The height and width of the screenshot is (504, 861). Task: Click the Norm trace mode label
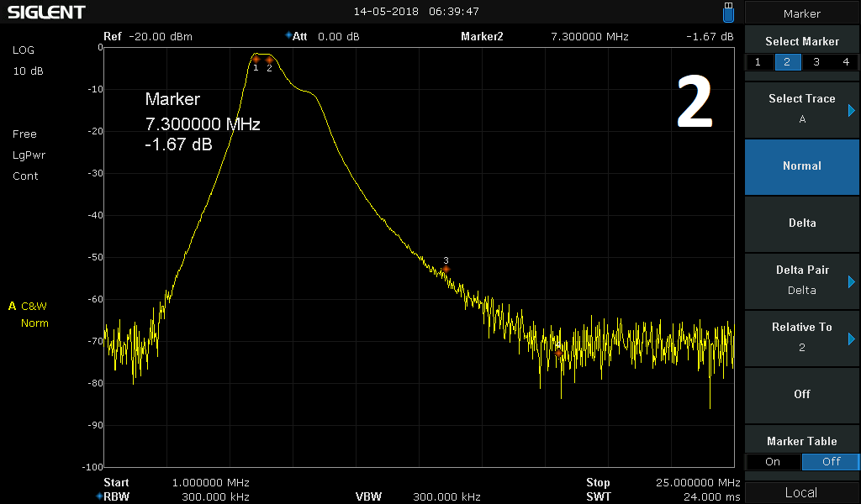(34, 323)
